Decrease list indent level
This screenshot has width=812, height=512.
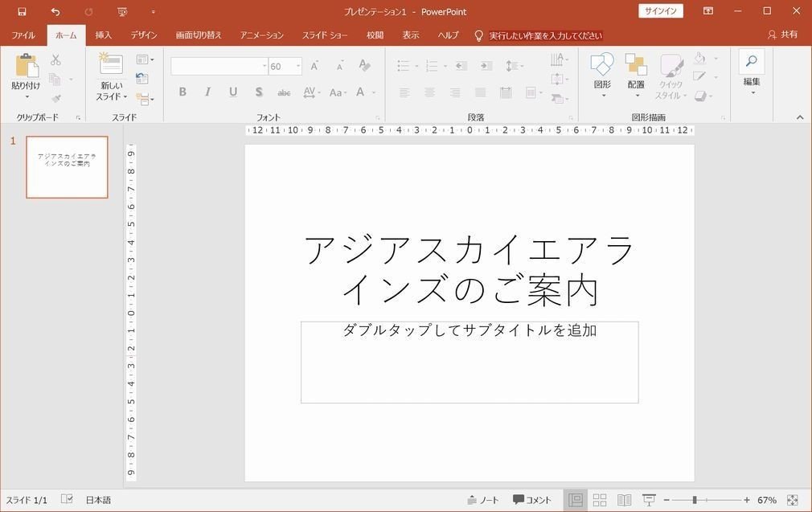tap(461, 66)
